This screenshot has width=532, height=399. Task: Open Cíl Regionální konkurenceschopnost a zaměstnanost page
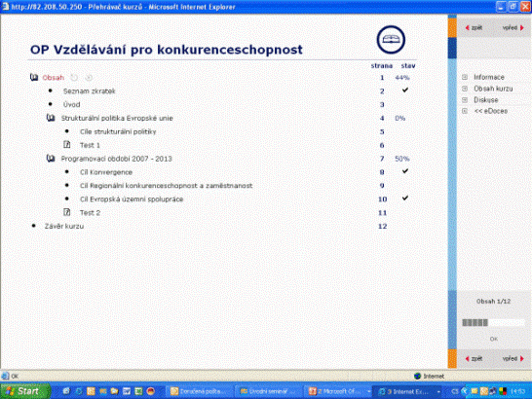pyautogui.click(x=167, y=186)
